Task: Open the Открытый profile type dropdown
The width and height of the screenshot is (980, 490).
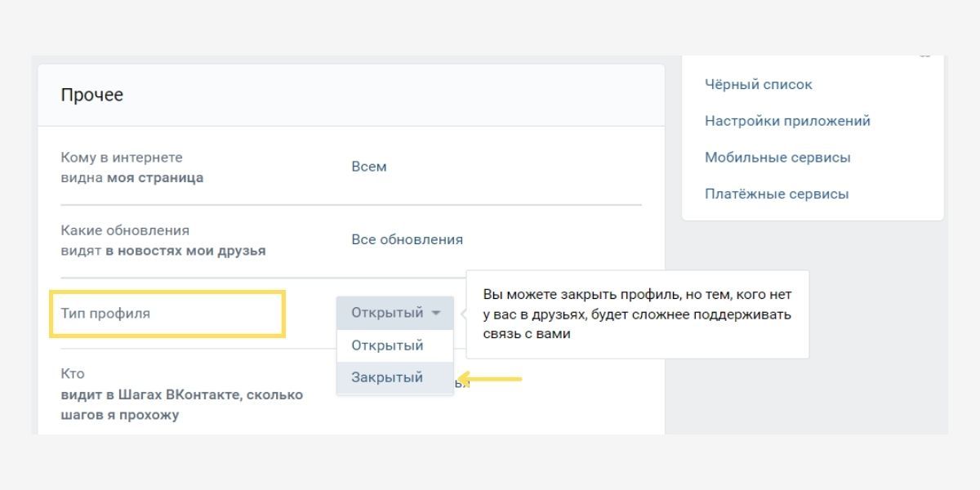Action: click(x=387, y=313)
